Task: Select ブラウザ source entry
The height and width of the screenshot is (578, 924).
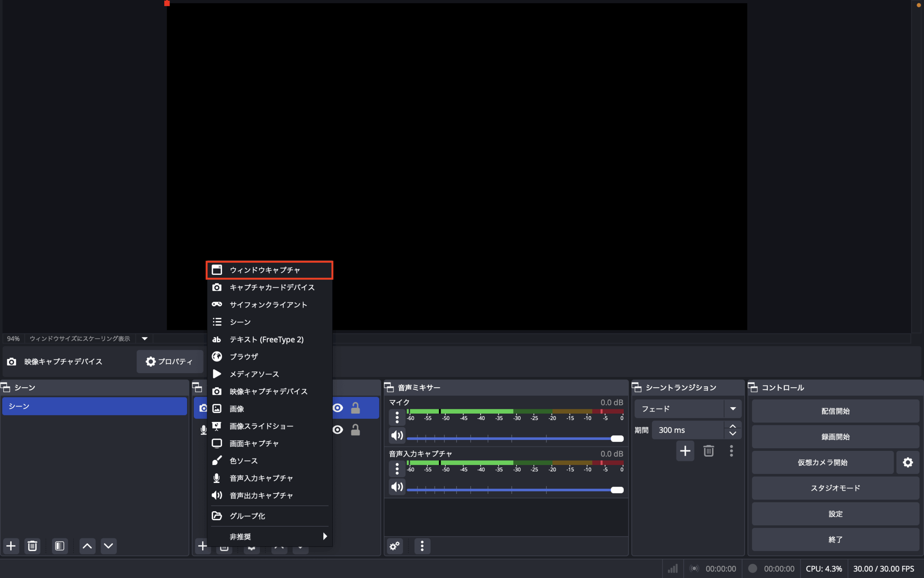Action: coord(270,357)
